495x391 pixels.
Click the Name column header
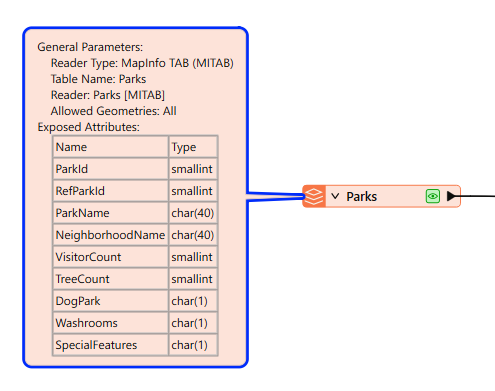pos(110,147)
